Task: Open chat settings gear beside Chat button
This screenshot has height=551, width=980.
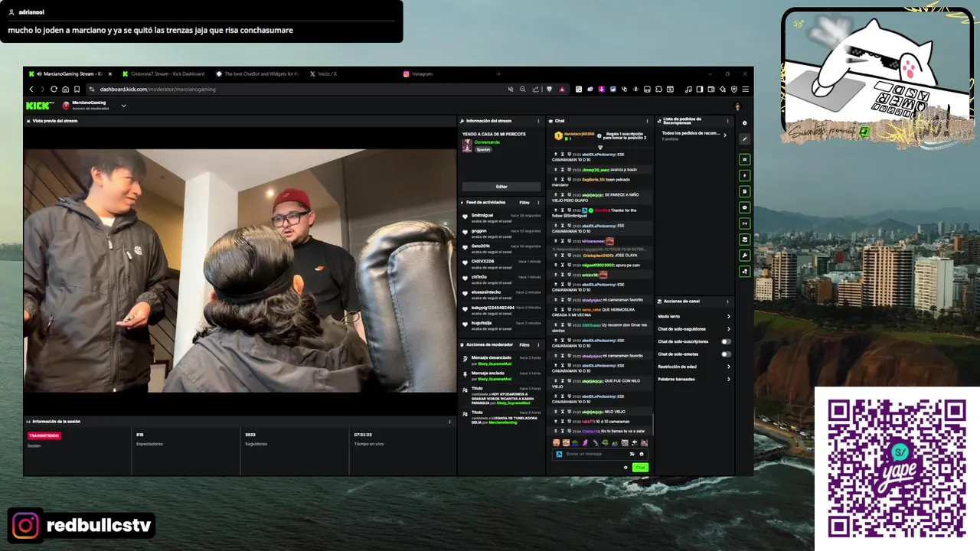Action: tap(626, 467)
